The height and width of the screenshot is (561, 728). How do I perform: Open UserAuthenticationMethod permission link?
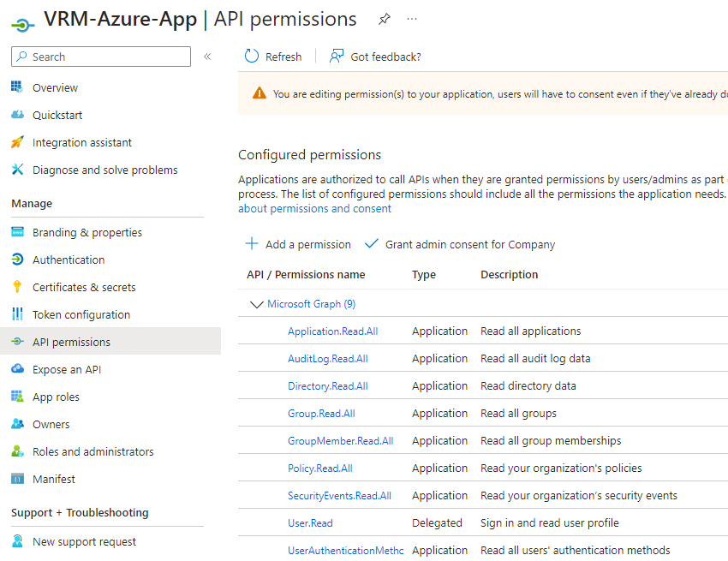345,551
